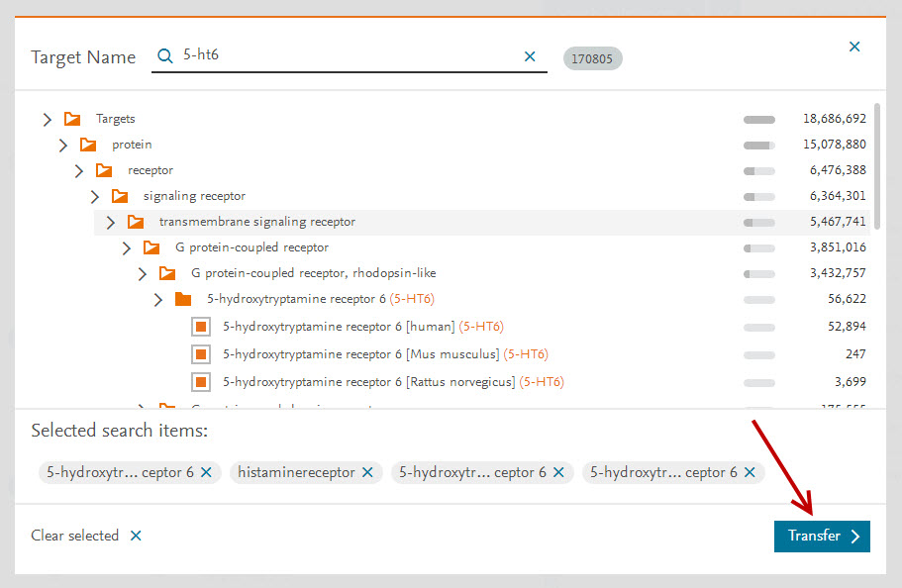
Task: Click the X next to Clear selected
Action: [136, 536]
